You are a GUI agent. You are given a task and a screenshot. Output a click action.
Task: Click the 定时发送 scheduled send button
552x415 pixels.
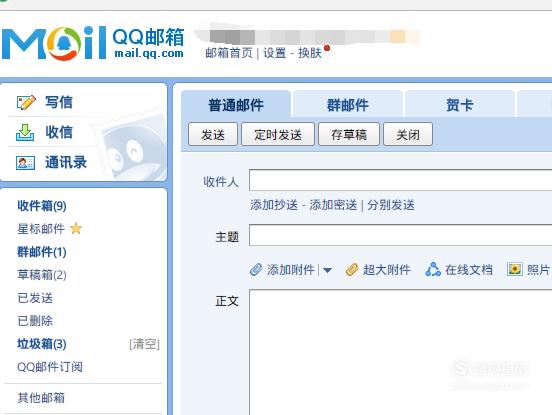tap(278, 134)
